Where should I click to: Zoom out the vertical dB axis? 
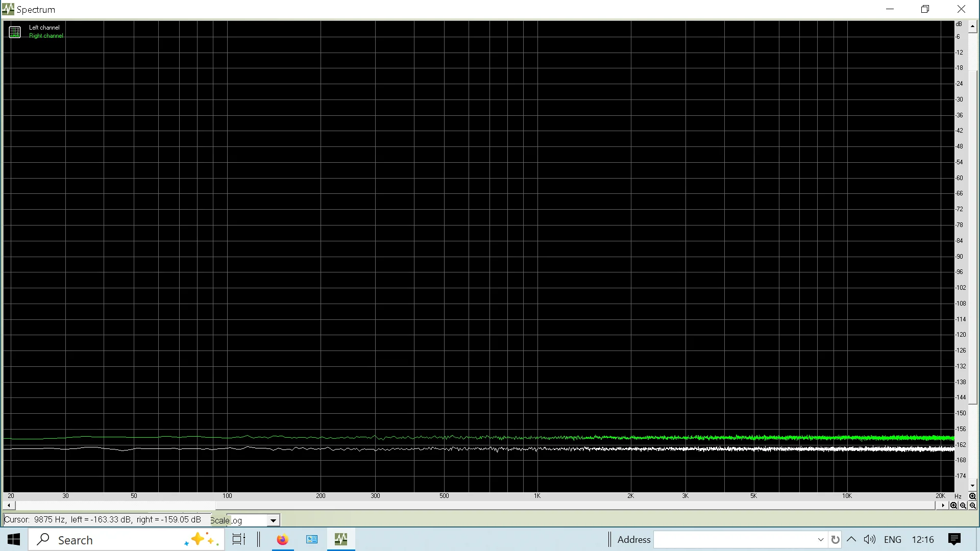(972, 506)
